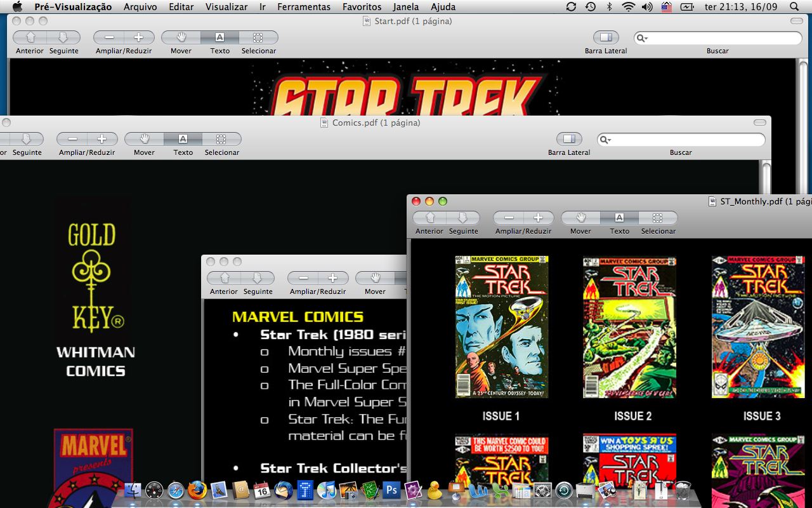Image resolution: width=812 pixels, height=508 pixels.
Task: Click Seguinte arrow in Start.pdf window
Action: point(63,37)
